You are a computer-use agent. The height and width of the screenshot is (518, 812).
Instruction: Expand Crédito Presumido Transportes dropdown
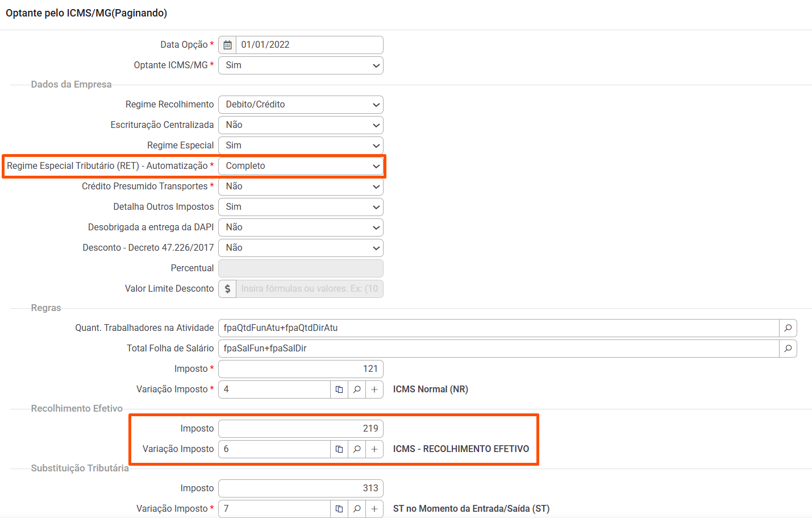[301, 187]
